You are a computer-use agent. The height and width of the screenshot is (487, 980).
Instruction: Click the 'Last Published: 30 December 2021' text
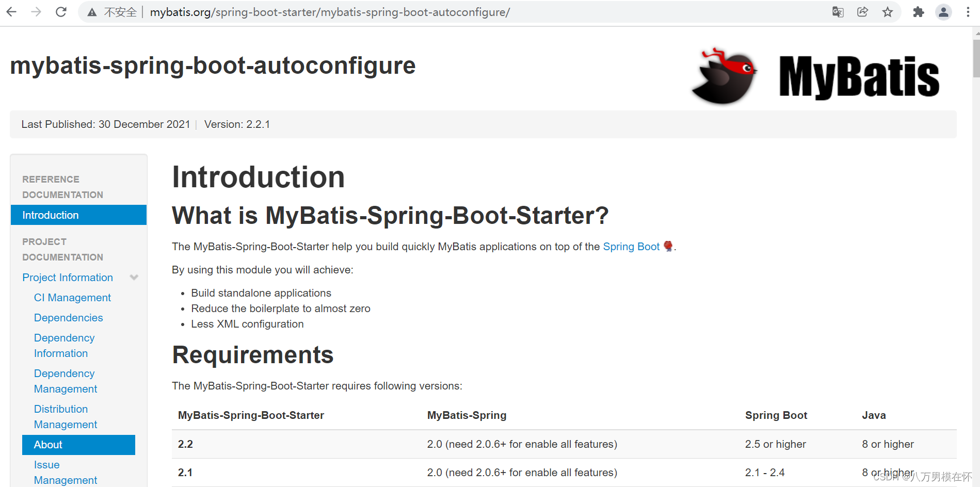coord(106,124)
